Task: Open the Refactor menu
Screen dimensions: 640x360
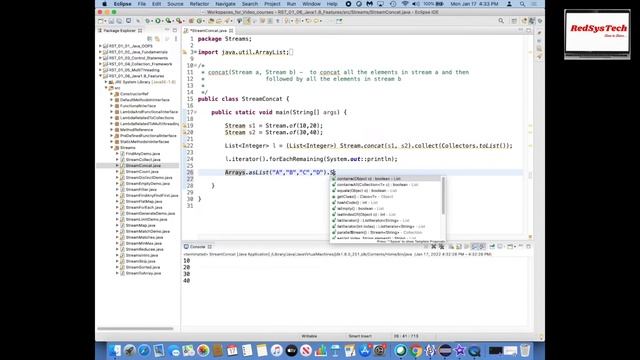Action: [x=199, y=4]
